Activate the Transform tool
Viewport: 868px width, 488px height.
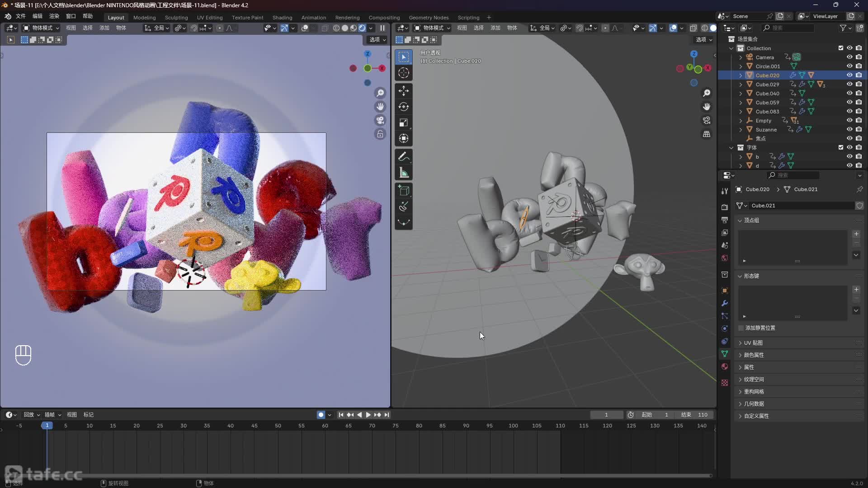click(x=404, y=138)
